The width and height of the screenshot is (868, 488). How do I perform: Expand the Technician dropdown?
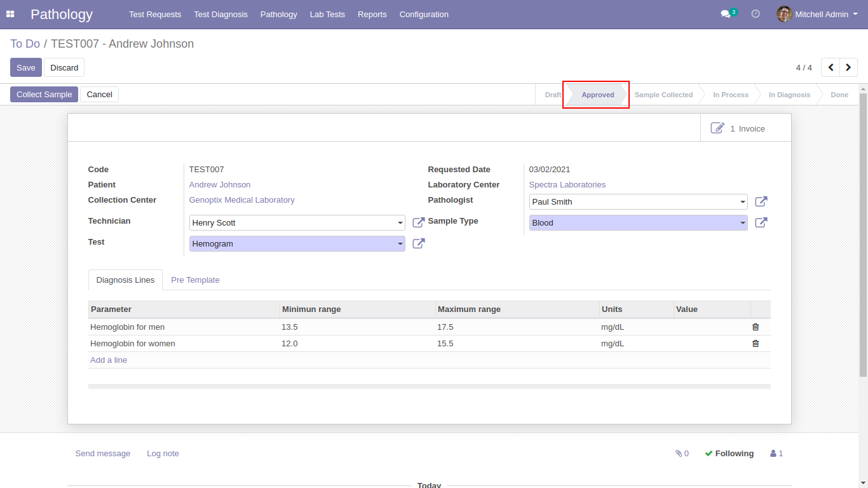point(400,223)
